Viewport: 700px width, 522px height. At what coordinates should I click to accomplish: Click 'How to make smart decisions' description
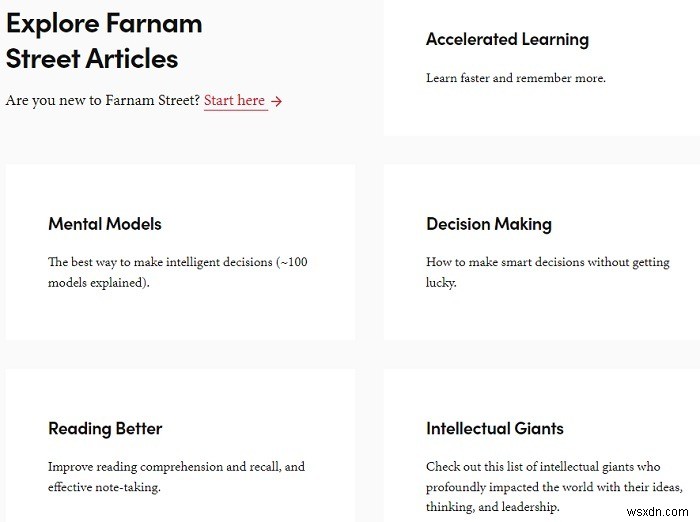[547, 262]
